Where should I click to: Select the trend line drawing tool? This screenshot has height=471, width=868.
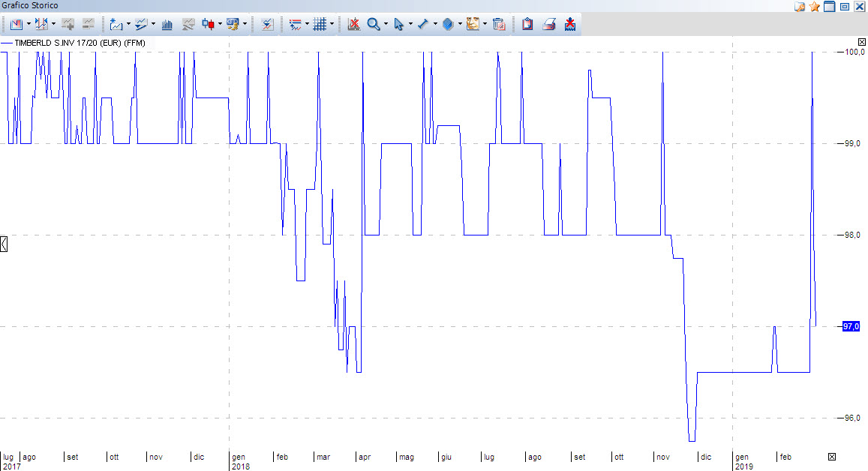[x=423, y=24]
